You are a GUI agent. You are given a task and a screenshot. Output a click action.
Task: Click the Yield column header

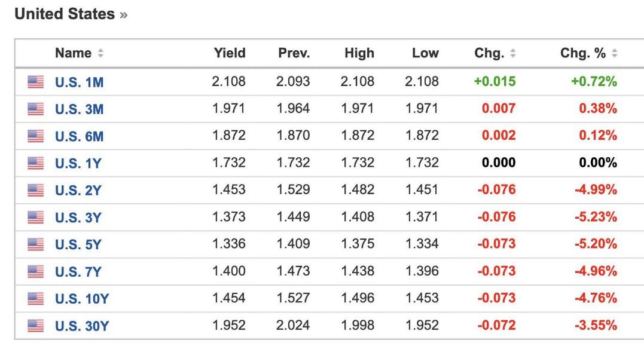click(x=230, y=53)
